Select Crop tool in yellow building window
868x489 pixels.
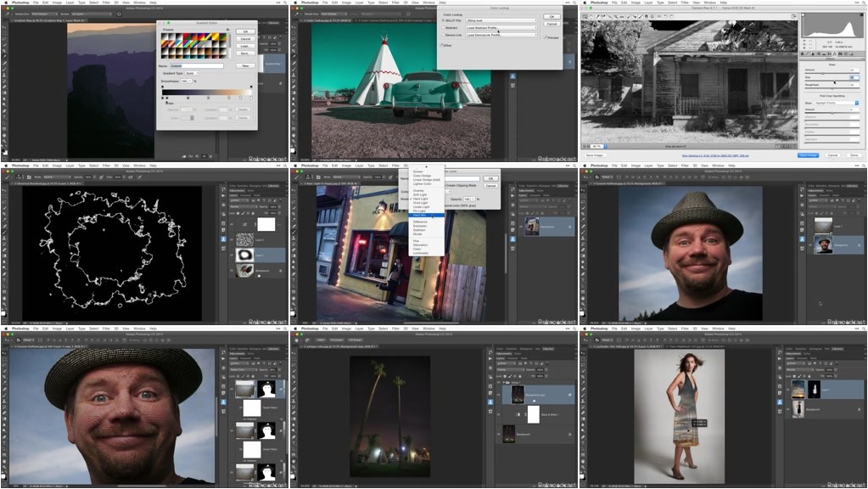pos(294,214)
